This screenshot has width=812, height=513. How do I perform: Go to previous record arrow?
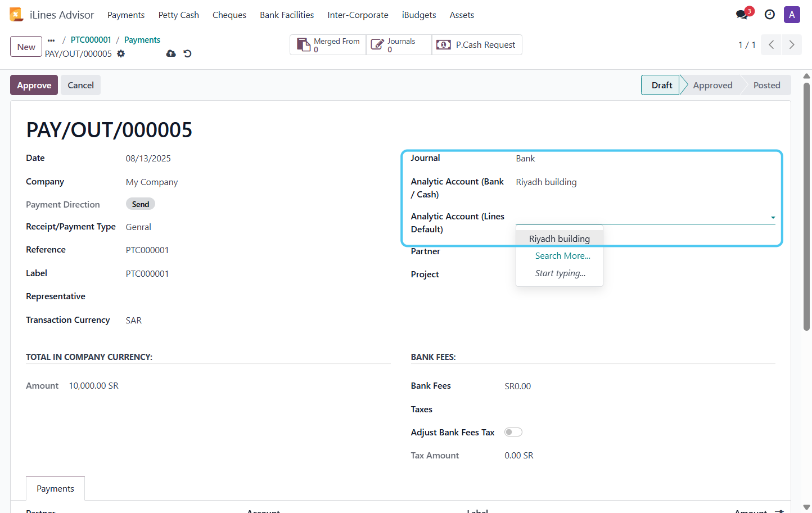coord(771,45)
